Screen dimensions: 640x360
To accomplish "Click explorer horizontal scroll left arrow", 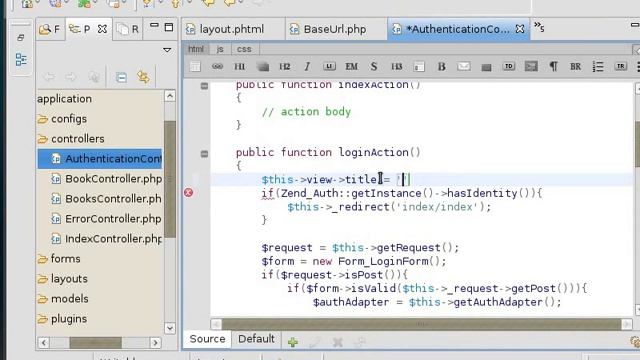I will point(44,343).
